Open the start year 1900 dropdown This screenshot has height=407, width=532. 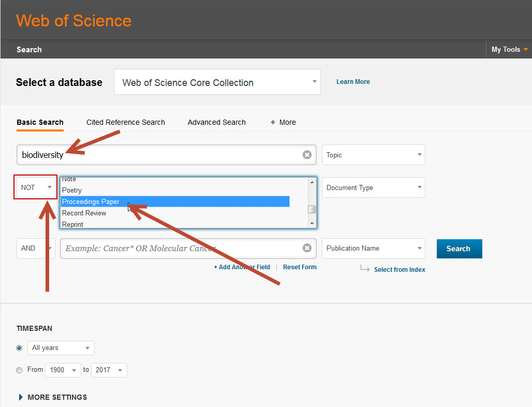click(63, 370)
